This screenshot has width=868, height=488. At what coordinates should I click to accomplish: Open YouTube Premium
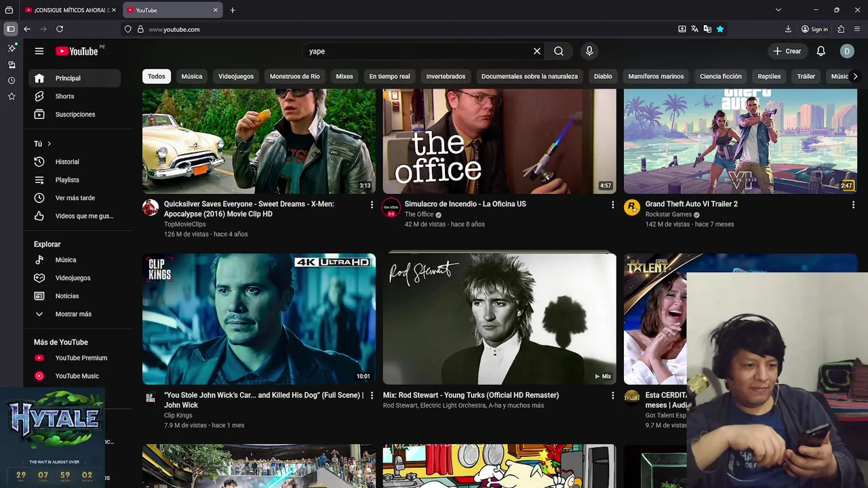75,358
